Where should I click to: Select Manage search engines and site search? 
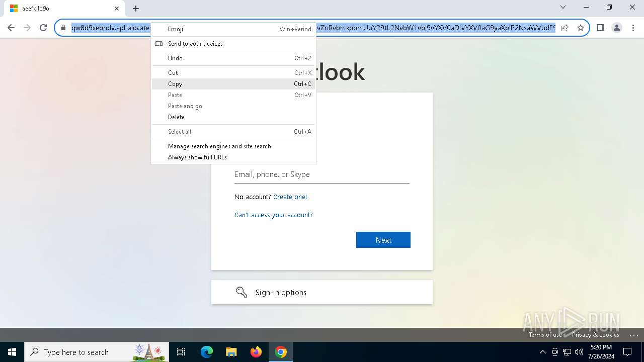[x=233, y=146]
